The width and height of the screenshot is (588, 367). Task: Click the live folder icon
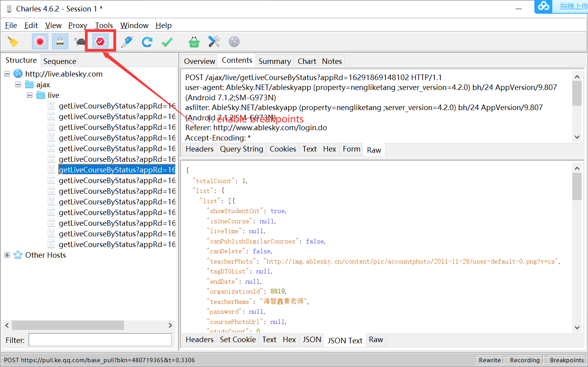coord(41,95)
